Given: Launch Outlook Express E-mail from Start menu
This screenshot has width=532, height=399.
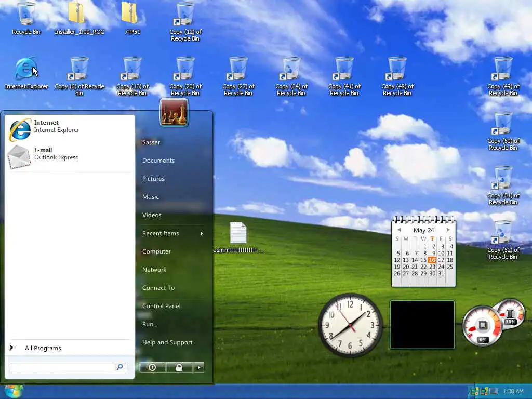Looking at the screenshot, I should 69,156.
